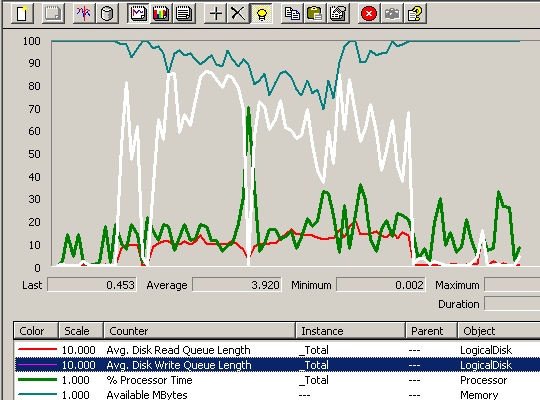The width and height of the screenshot is (540, 400).
Task: Delete selected counter with X icon
Action: 238,14
